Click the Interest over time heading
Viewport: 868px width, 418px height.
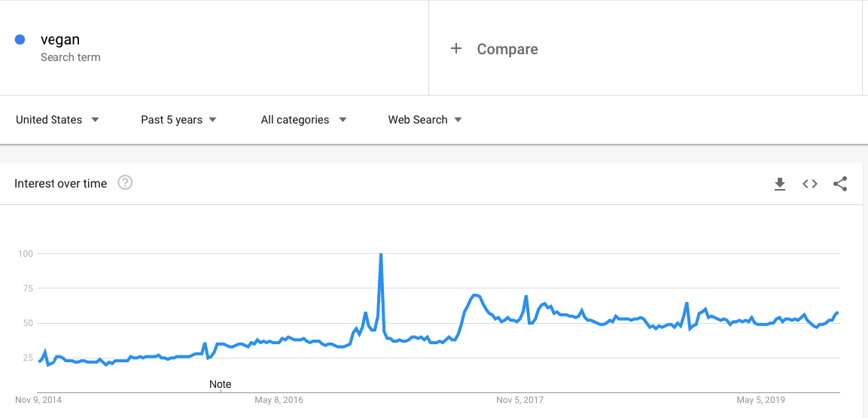[x=61, y=184]
